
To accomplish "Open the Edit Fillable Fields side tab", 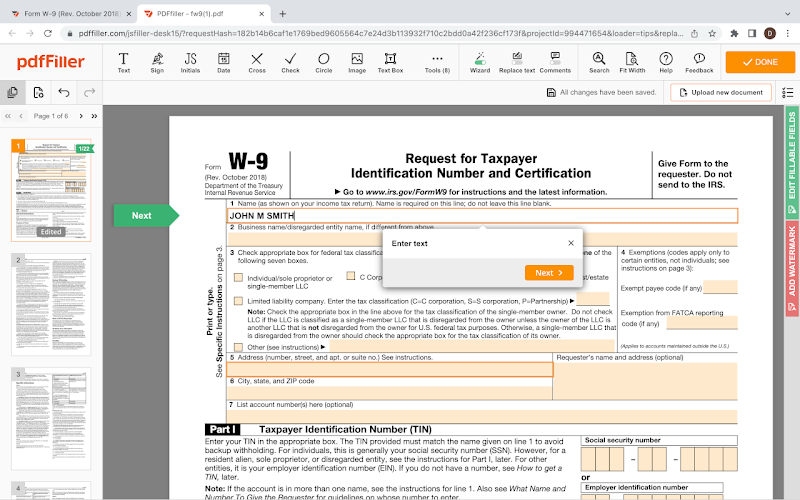I will coord(792,162).
